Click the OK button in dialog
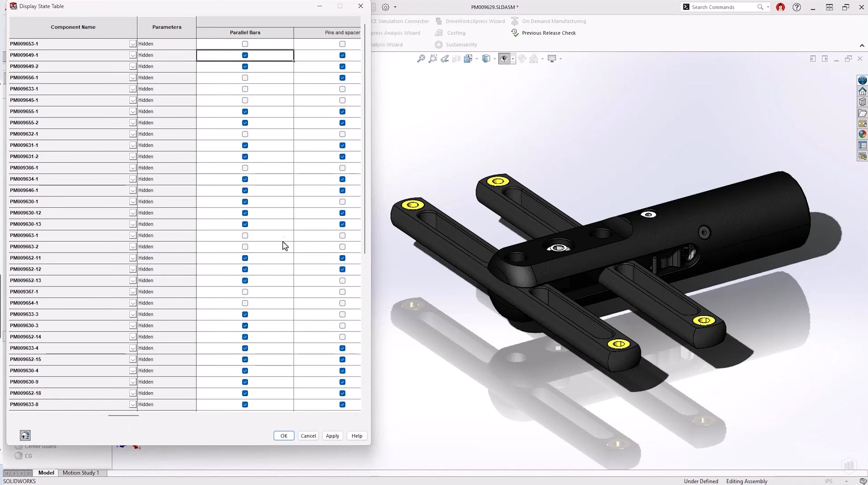Image resolution: width=868 pixels, height=485 pixels. 284,436
